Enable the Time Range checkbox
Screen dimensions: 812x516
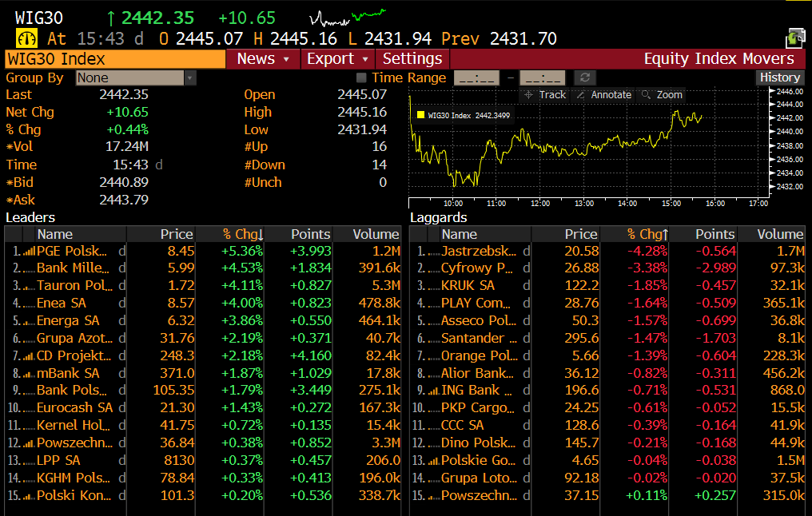pos(361,77)
